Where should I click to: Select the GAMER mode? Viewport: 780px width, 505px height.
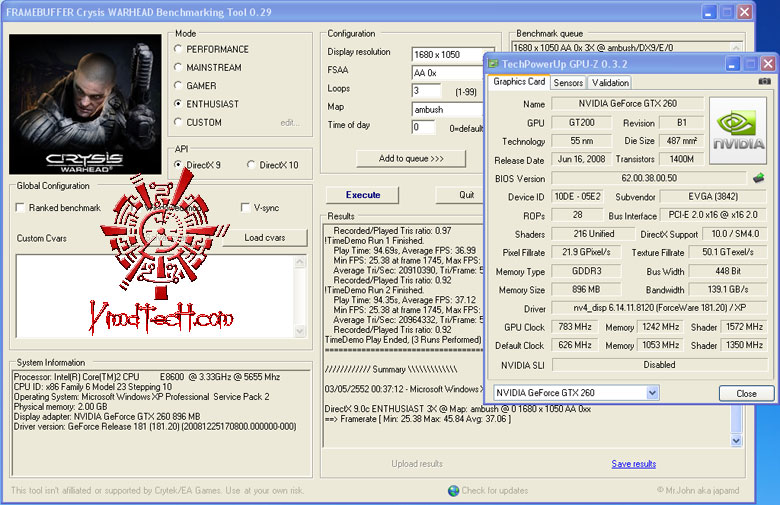[x=178, y=85]
